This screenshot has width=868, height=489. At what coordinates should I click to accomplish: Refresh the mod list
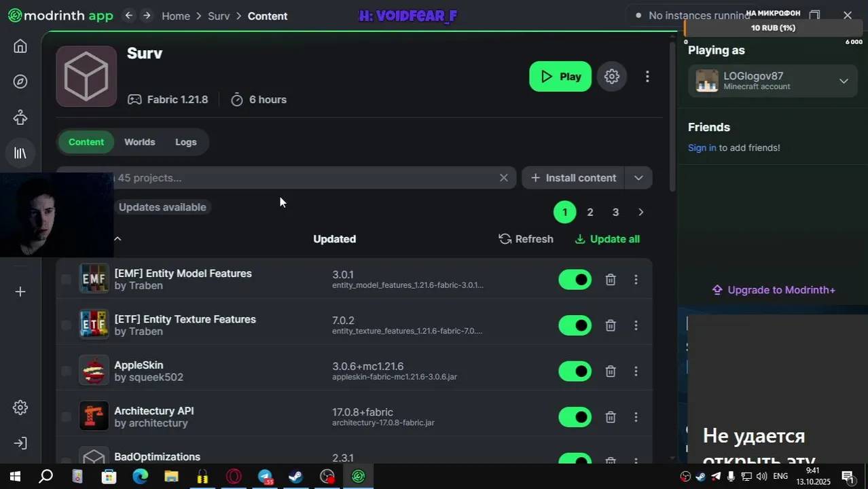pyautogui.click(x=526, y=239)
